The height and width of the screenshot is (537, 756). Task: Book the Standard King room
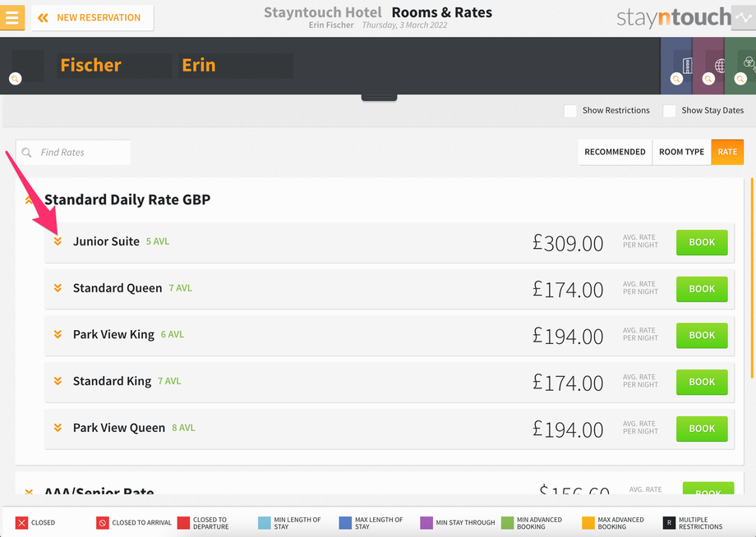click(x=702, y=382)
